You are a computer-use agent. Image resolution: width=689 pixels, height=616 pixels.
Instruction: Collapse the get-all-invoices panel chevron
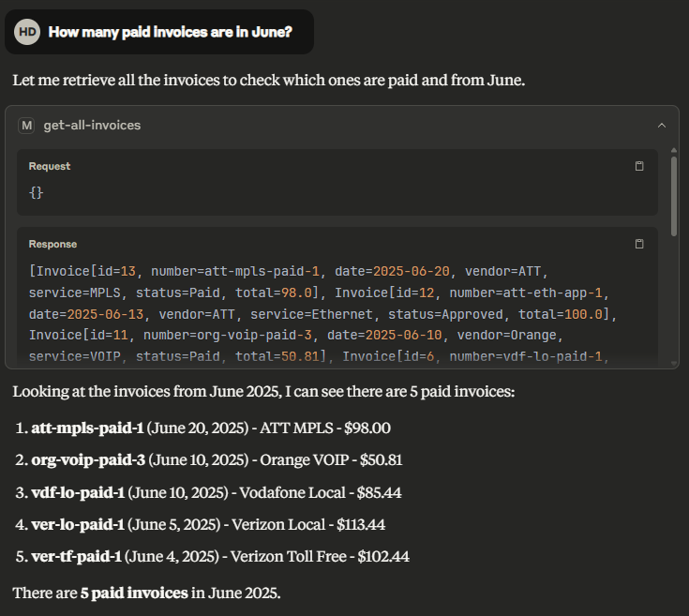click(x=662, y=126)
